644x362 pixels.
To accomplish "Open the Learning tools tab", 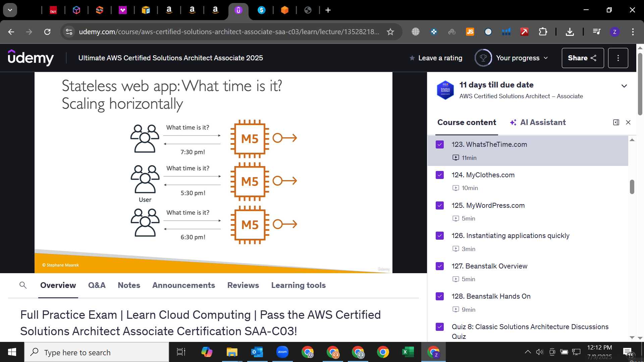I will click(x=299, y=285).
